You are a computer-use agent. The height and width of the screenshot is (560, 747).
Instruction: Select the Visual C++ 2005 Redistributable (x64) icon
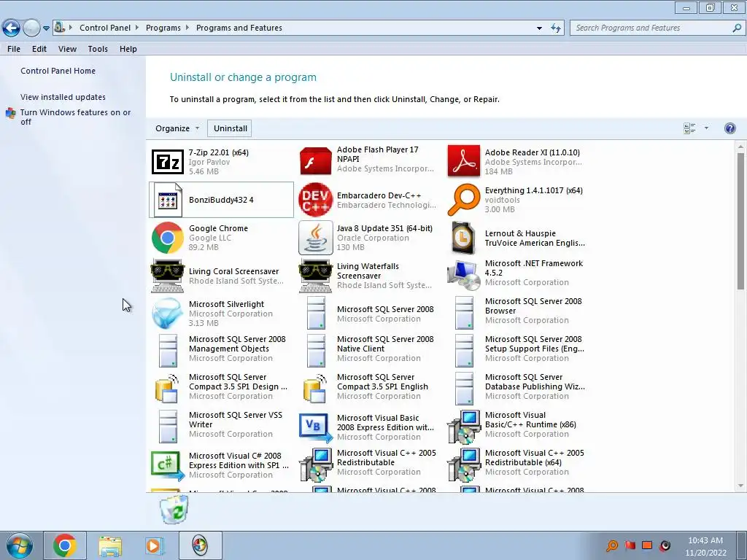coord(463,464)
